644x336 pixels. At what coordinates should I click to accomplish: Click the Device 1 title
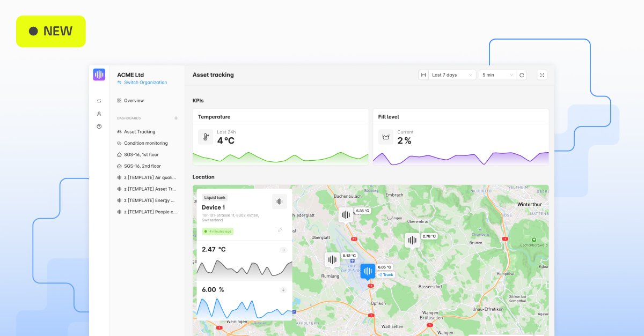(214, 207)
